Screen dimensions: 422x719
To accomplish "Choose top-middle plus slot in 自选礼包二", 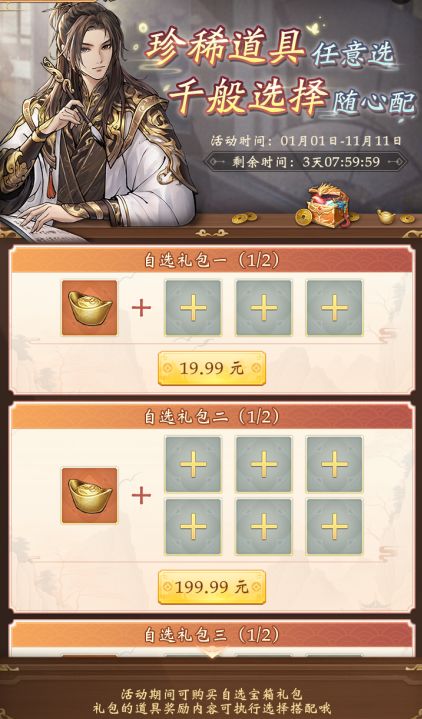I will 264,465.
